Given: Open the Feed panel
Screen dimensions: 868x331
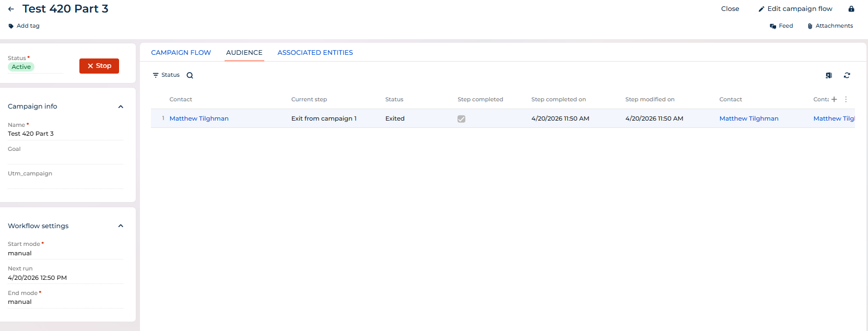Looking at the screenshot, I should (x=781, y=26).
